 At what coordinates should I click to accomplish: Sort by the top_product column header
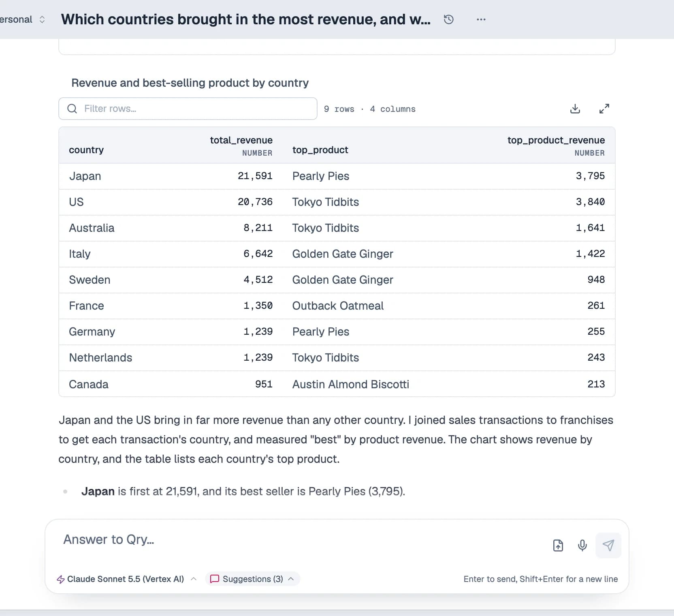click(x=320, y=150)
